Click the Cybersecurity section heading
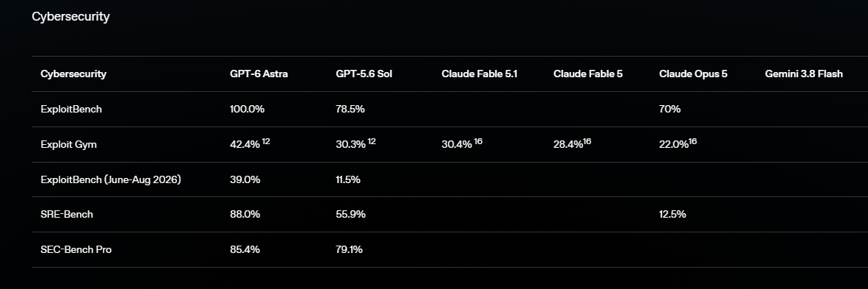868x289 pixels. [70, 17]
